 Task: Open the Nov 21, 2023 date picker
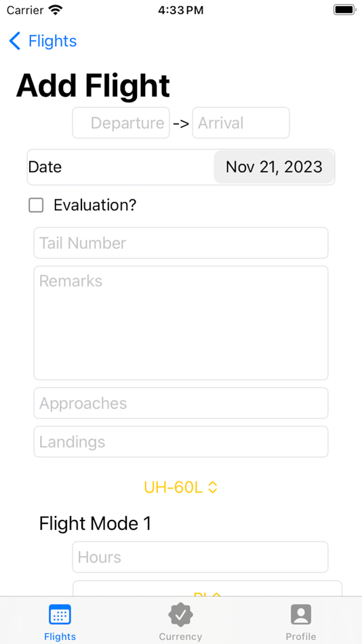274,167
